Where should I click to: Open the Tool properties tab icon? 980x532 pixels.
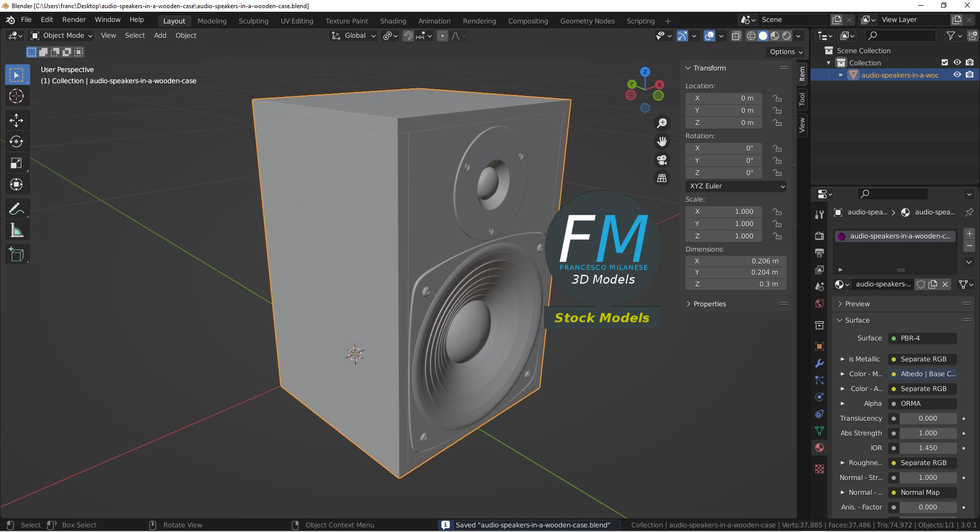coord(819,214)
